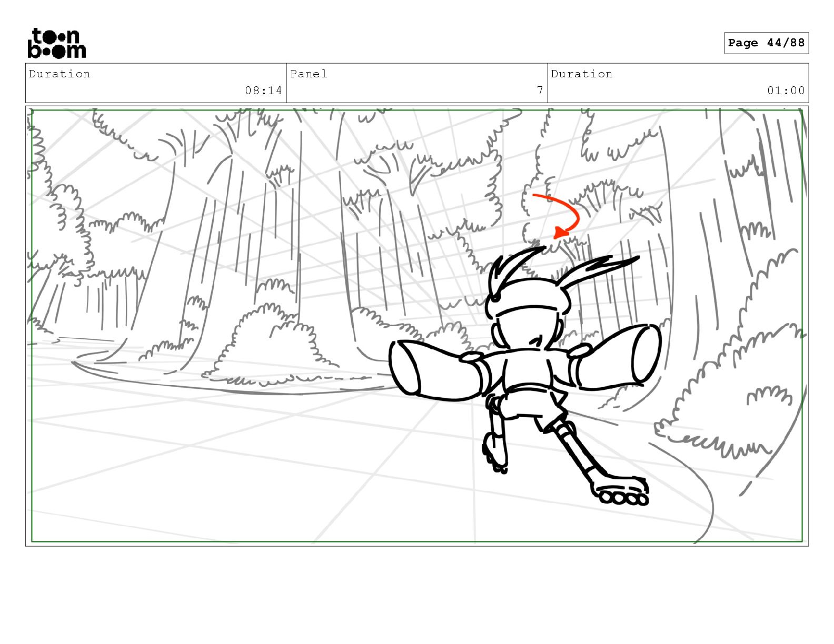Click the Panel label
The width and height of the screenshot is (834, 644).
(309, 74)
